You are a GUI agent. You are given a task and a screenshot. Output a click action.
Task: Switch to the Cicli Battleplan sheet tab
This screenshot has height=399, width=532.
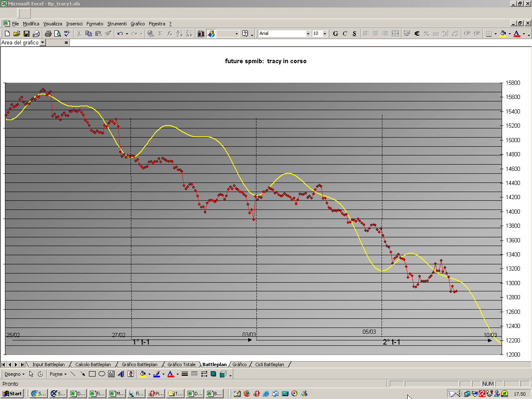[270, 365]
